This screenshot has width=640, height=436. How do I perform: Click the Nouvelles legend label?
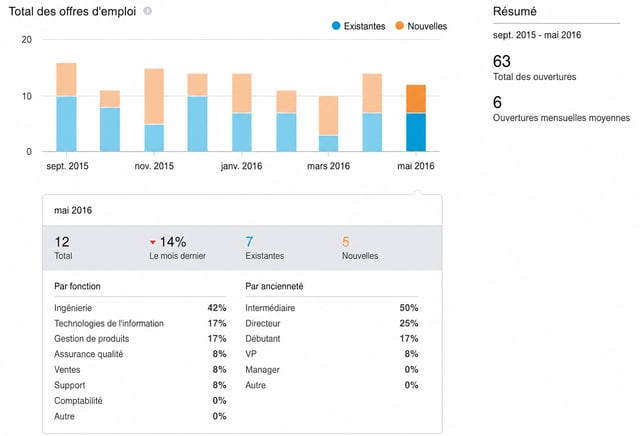click(x=427, y=26)
